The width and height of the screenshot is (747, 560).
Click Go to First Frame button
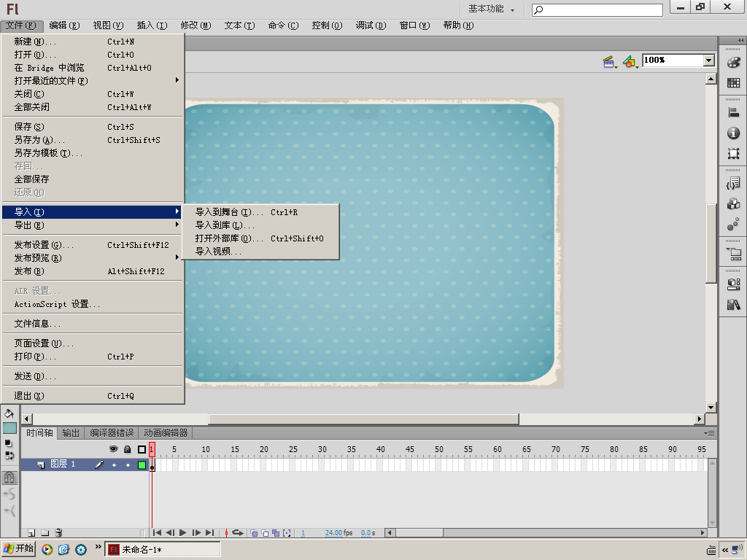(157, 533)
